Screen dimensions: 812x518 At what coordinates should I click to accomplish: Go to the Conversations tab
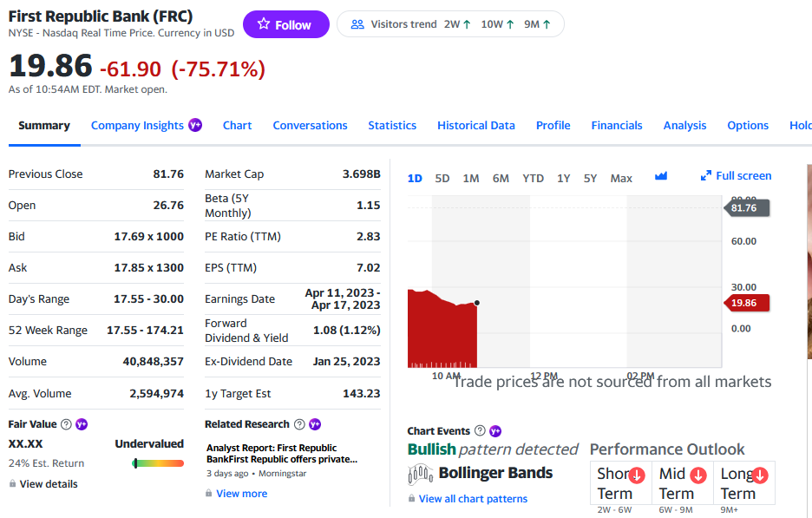[311, 125]
